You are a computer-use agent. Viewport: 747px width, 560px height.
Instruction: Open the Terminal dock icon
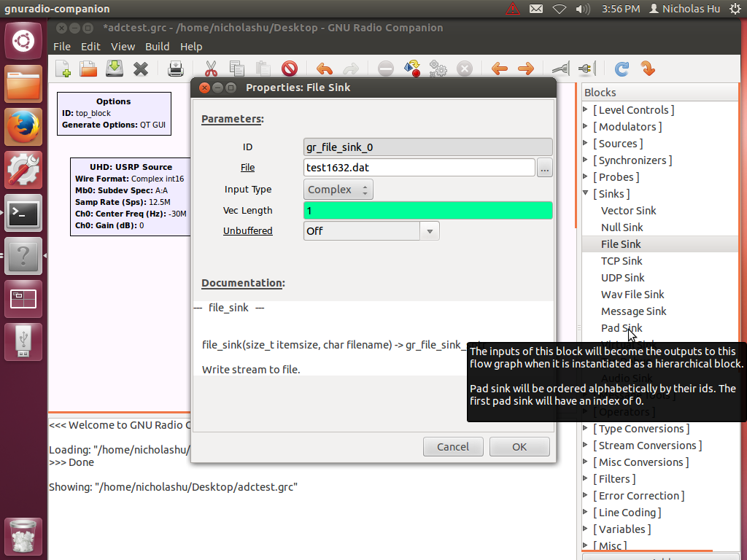coord(23,213)
